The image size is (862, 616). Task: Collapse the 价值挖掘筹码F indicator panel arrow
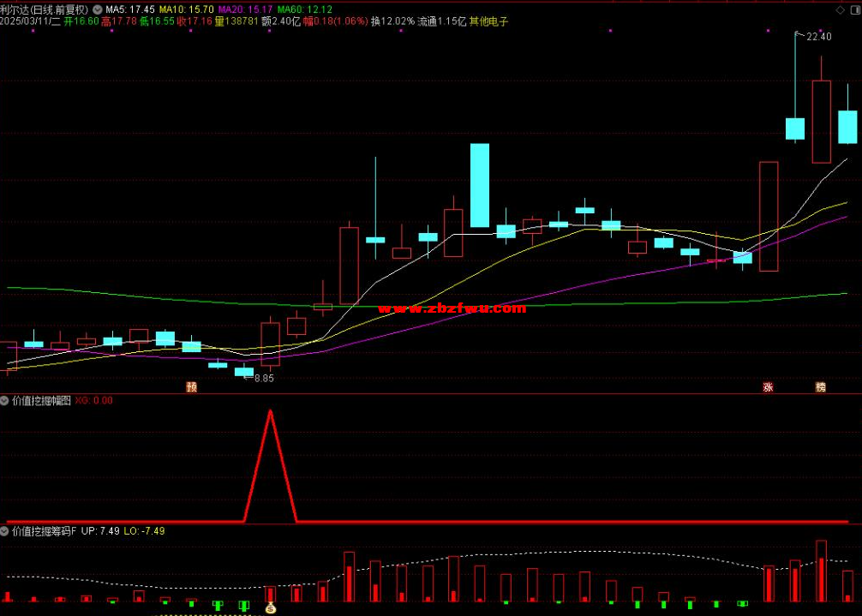[x=4, y=531]
